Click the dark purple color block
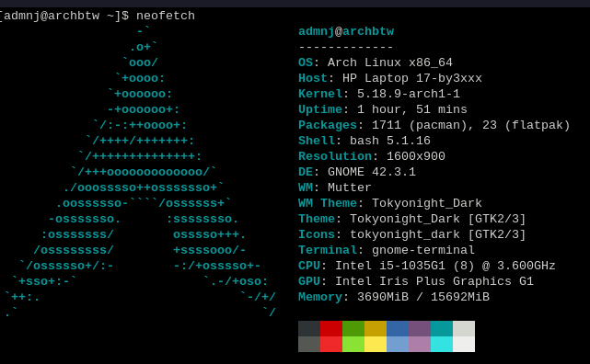 coord(420,329)
